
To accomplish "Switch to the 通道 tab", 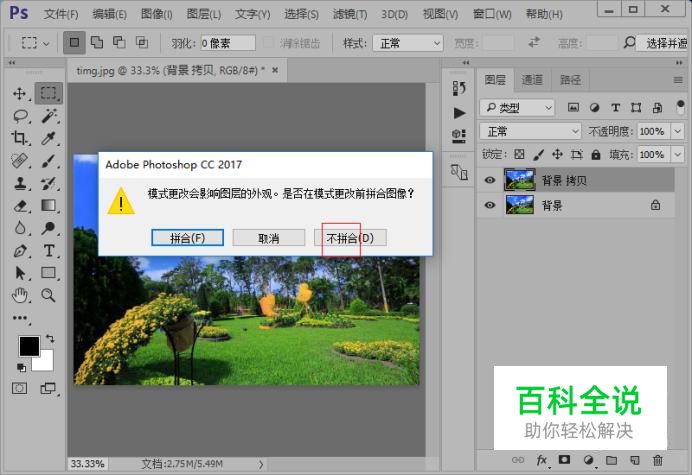I will (x=532, y=79).
